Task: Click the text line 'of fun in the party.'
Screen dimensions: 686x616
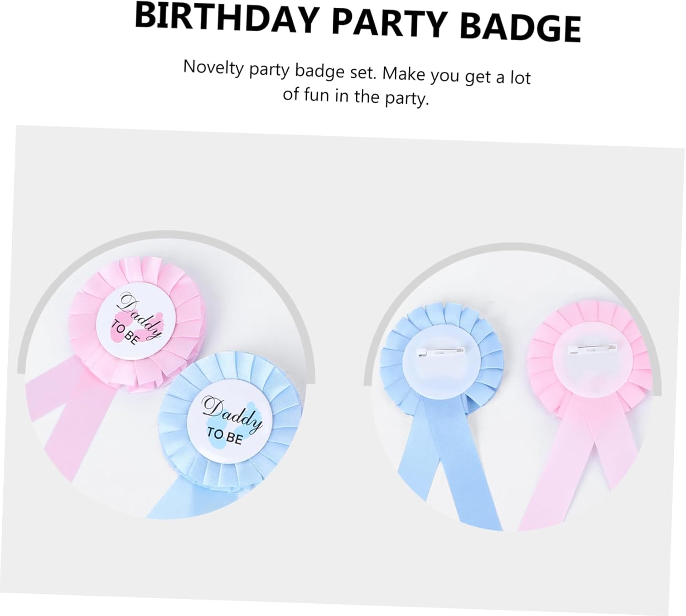Action: click(x=356, y=96)
